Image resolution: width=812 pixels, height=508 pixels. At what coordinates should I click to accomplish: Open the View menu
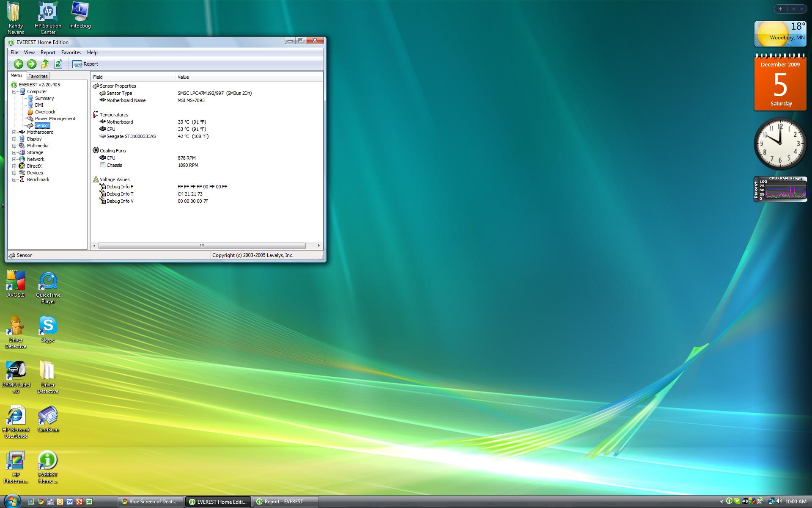pyautogui.click(x=29, y=52)
